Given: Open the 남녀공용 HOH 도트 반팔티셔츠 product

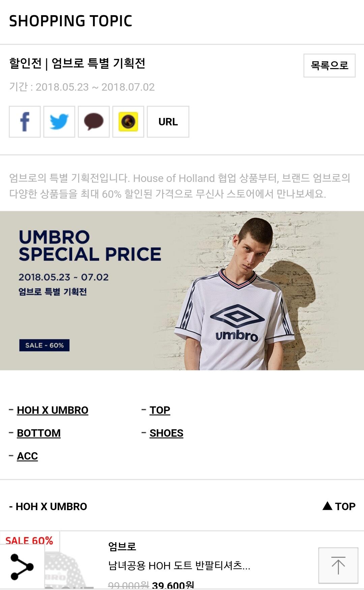Looking at the screenshot, I should tap(179, 565).
